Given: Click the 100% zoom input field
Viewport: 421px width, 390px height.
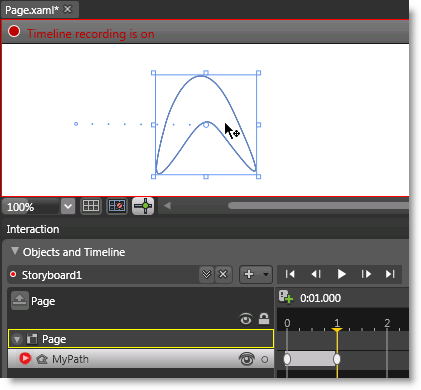Looking at the screenshot, I should coord(31,207).
